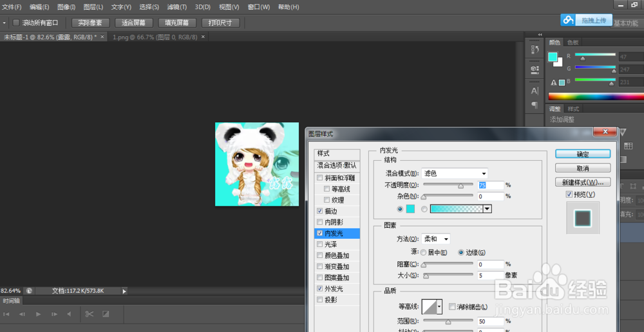Click the timeline transition icon
The height and width of the screenshot is (332, 644).
point(106,314)
